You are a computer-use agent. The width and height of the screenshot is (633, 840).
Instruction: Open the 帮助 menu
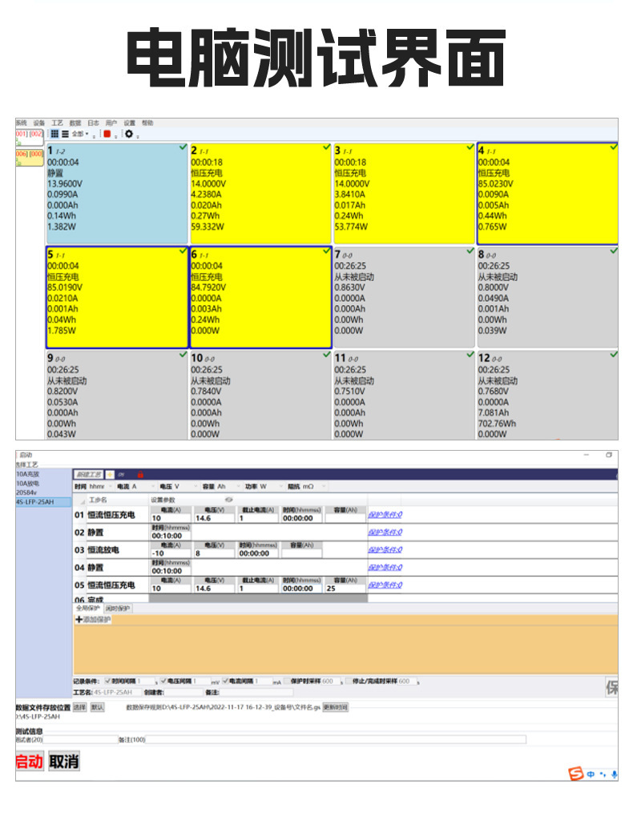[x=147, y=123]
